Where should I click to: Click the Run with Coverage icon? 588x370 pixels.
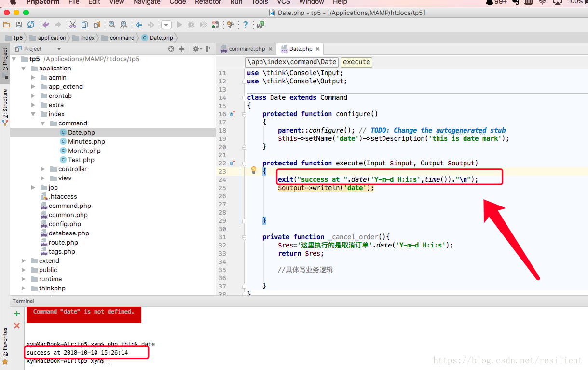[x=204, y=25]
